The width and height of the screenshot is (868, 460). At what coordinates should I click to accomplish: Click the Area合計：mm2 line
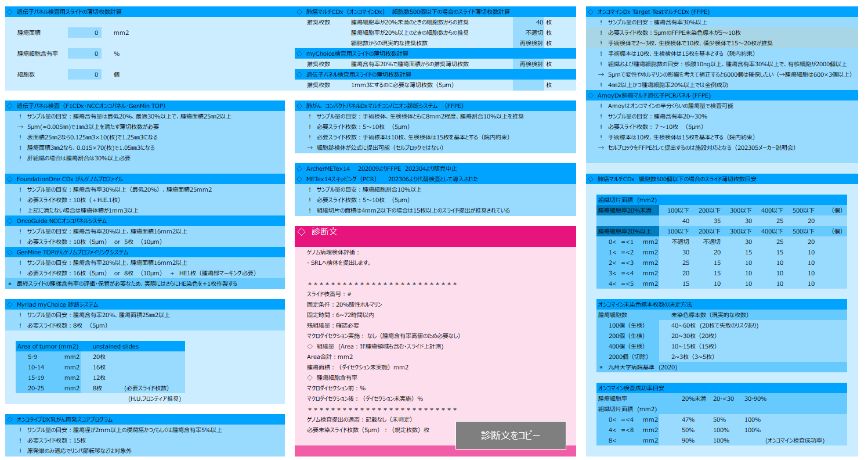tap(330, 357)
